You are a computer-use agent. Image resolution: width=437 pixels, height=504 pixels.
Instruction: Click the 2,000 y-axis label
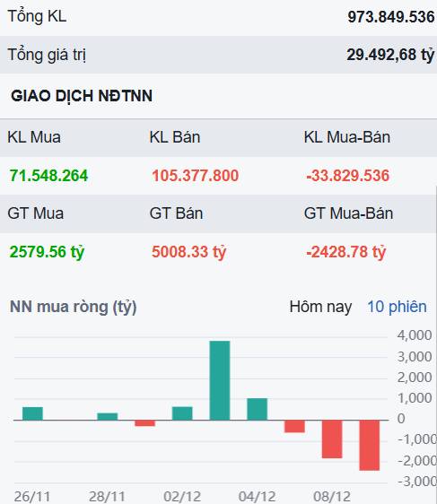(415, 377)
